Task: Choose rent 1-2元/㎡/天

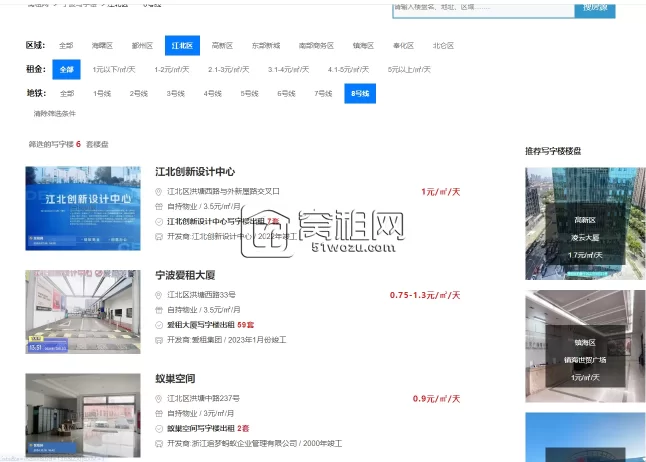Action: 171,69
